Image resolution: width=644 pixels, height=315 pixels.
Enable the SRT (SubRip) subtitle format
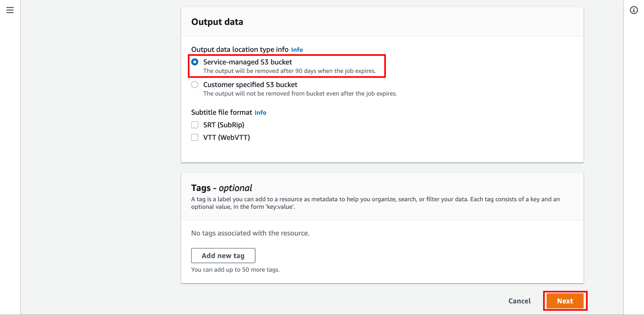pyautogui.click(x=194, y=124)
